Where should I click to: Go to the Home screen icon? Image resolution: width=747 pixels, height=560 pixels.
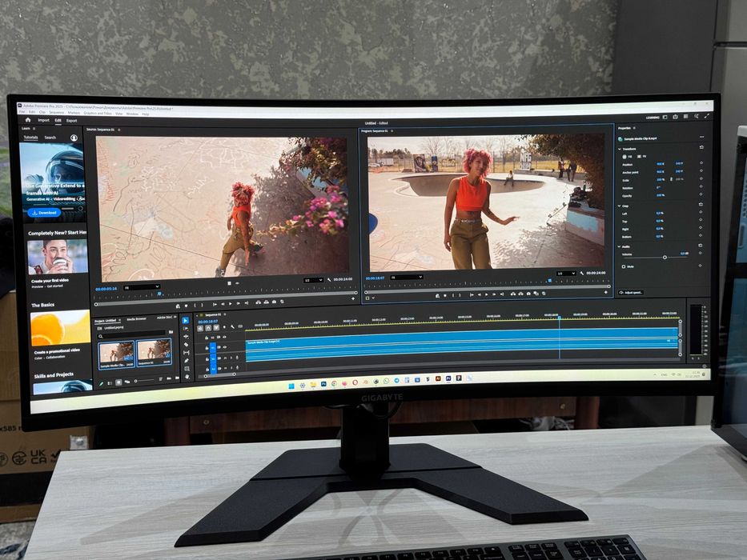(28, 120)
